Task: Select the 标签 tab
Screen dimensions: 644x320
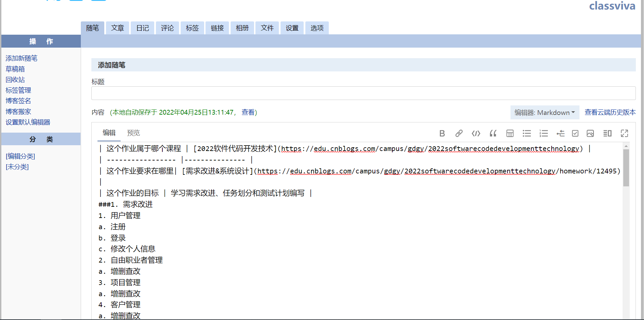Action: [x=192, y=28]
